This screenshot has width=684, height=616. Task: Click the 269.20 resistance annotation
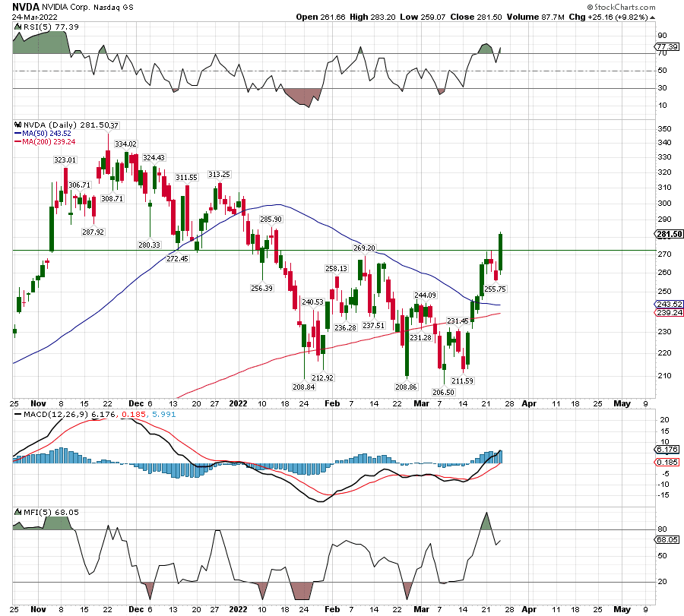click(364, 248)
